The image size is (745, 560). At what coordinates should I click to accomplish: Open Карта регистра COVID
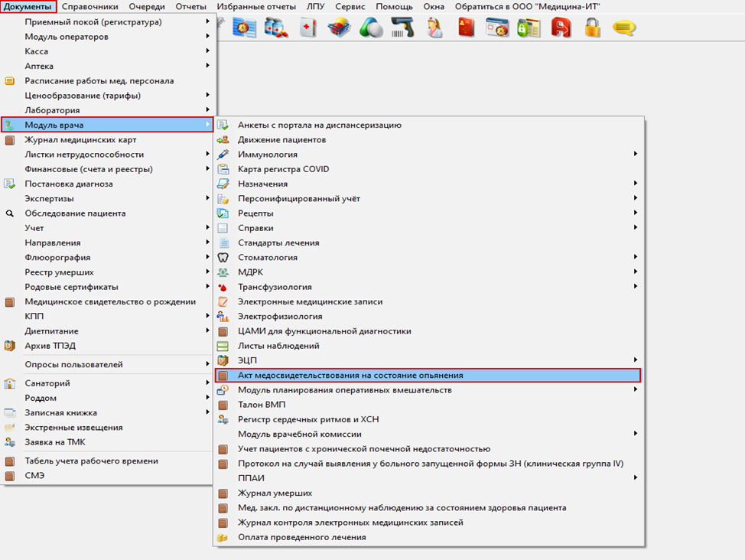click(x=429, y=169)
